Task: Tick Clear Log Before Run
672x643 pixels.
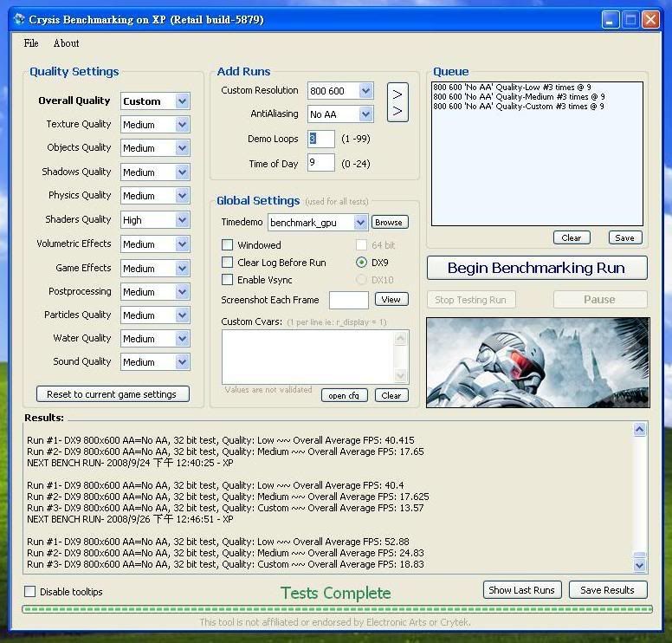Action: coord(227,262)
